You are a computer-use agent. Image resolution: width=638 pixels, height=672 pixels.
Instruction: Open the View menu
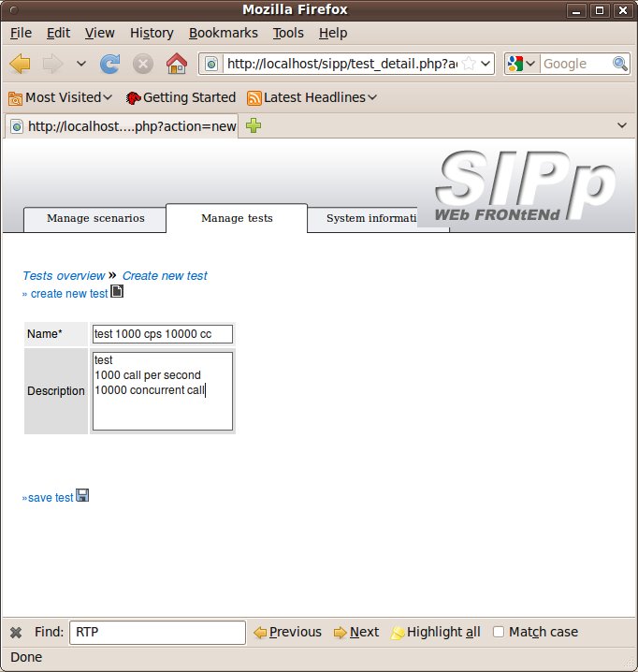click(99, 33)
